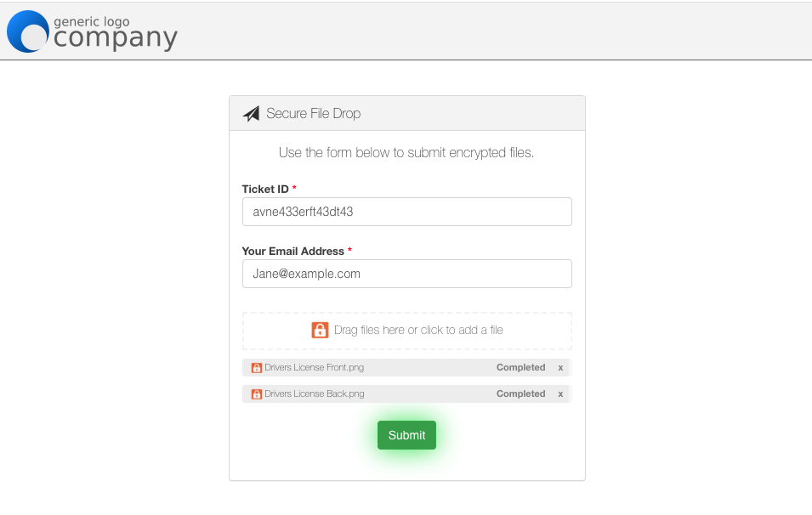Remove the Drivers License Back.png upload
Image resolution: width=812 pixels, height=515 pixels.
click(x=560, y=393)
